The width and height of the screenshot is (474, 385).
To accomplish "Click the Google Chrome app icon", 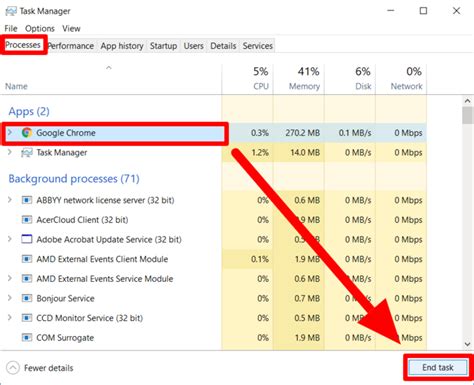I will 27,133.
